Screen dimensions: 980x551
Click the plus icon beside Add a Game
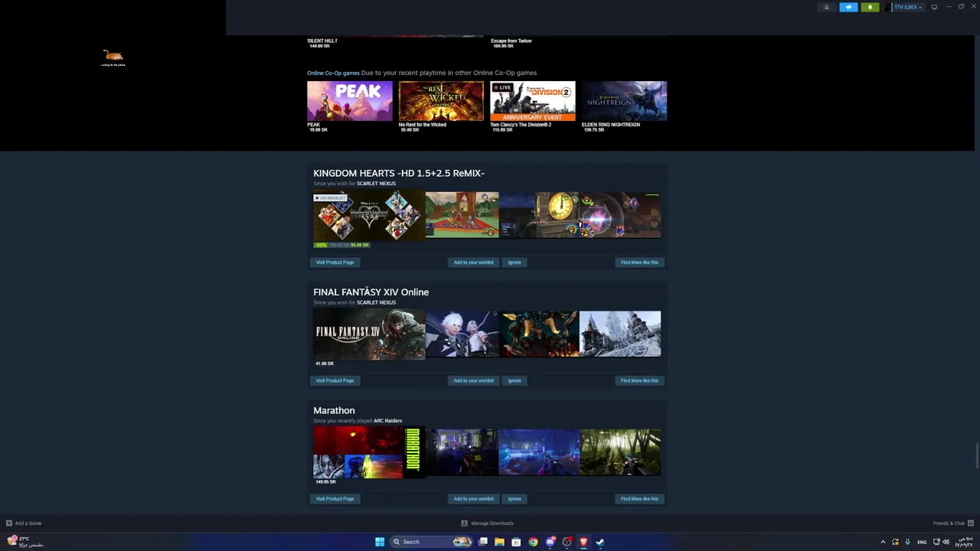pos(9,523)
